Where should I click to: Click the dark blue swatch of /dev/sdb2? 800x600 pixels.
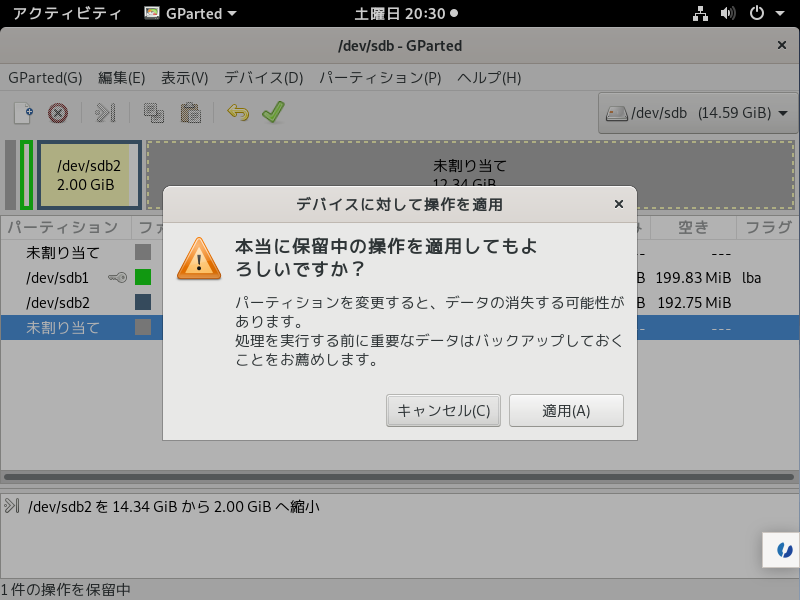[x=143, y=302]
